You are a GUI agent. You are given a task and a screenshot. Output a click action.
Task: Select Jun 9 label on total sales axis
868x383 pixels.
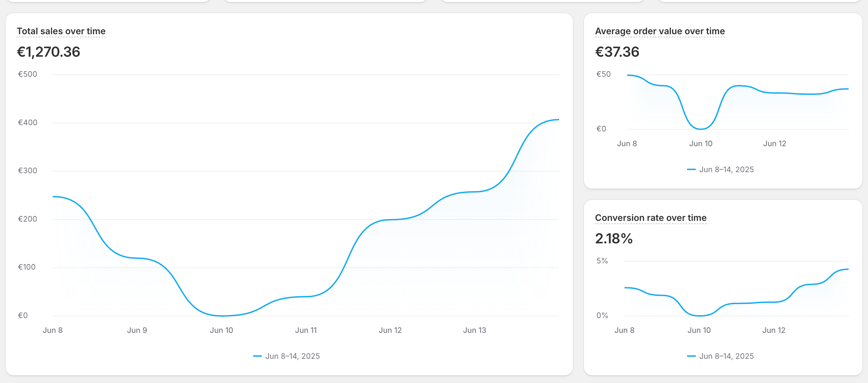(137, 330)
